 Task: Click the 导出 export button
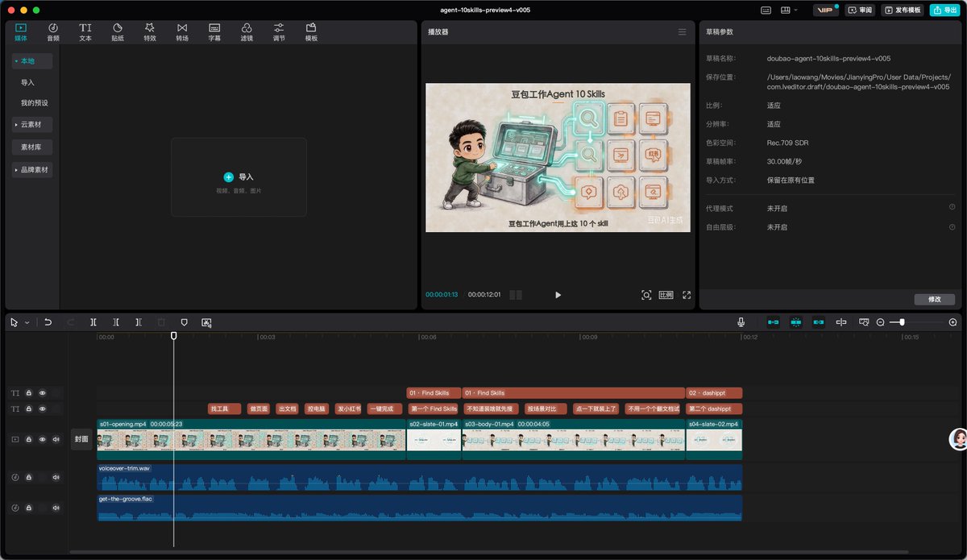tap(945, 10)
